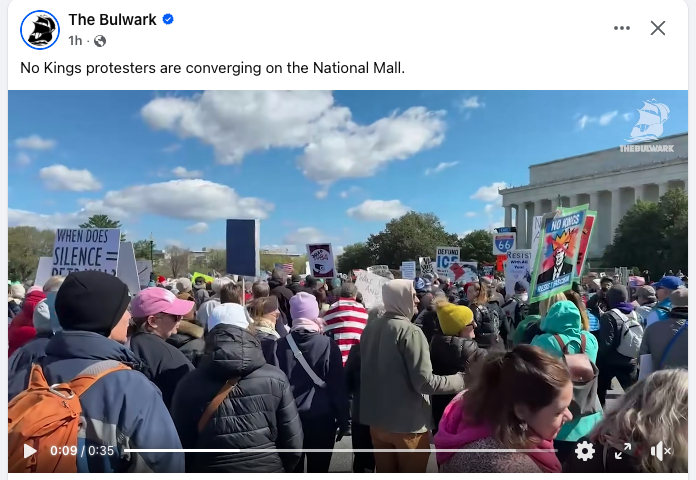
Task: Click The Bulwark ship watermark in video
Action: (x=648, y=126)
